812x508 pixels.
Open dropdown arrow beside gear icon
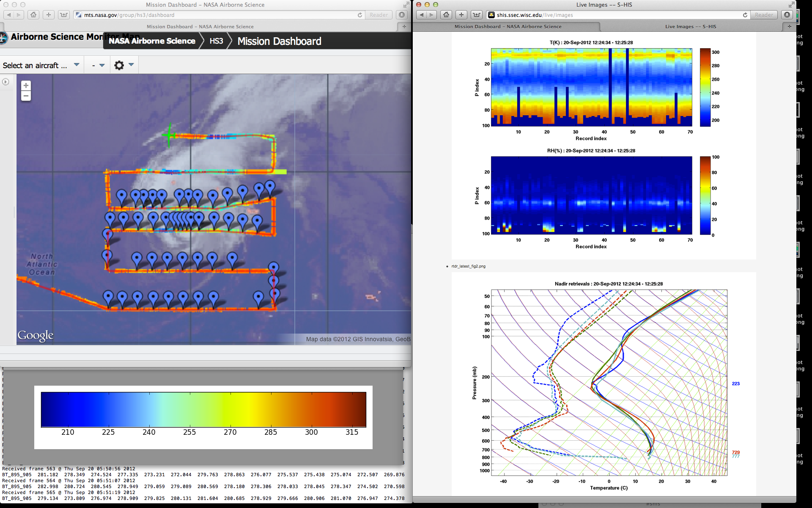coord(131,65)
